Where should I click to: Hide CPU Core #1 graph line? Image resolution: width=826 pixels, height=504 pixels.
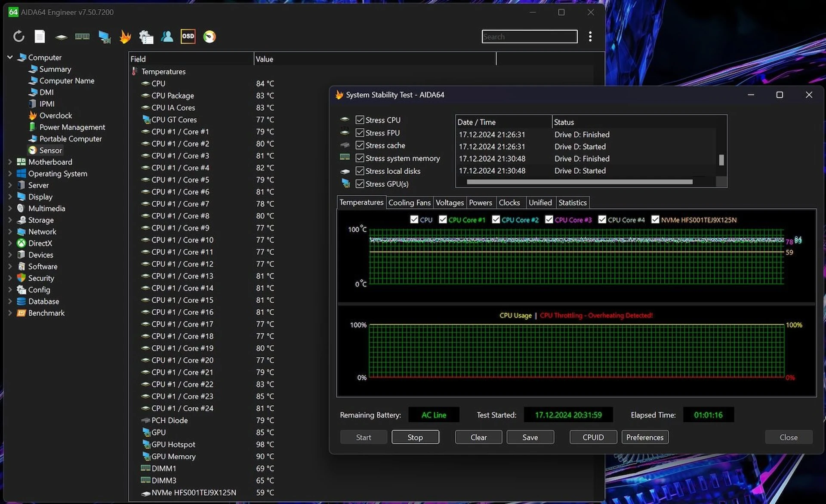(443, 220)
